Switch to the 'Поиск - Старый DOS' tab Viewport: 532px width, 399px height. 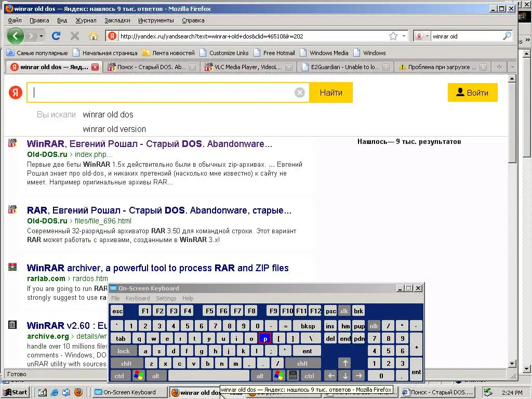[151, 67]
